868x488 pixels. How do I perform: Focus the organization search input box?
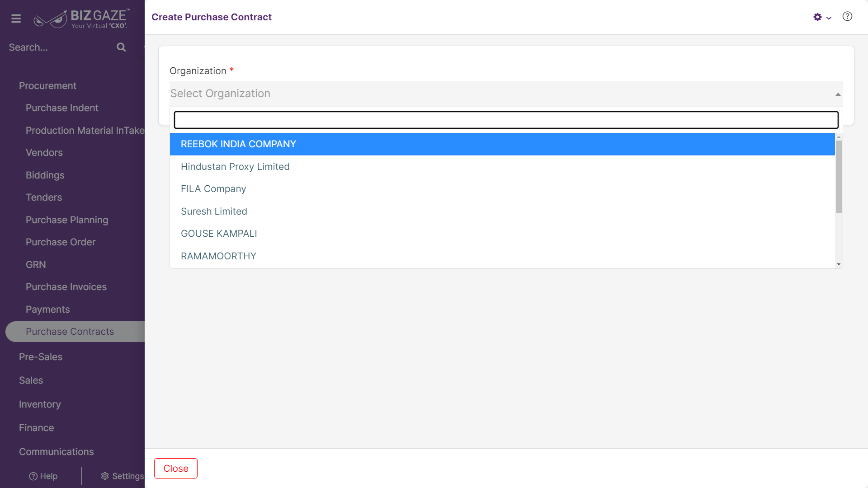[x=506, y=120]
